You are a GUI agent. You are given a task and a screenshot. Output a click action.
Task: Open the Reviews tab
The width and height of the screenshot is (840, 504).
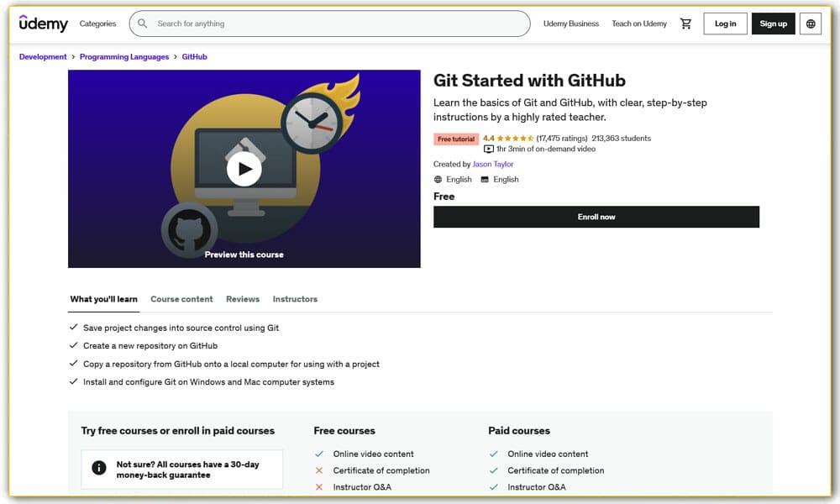click(x=242, y=299)
